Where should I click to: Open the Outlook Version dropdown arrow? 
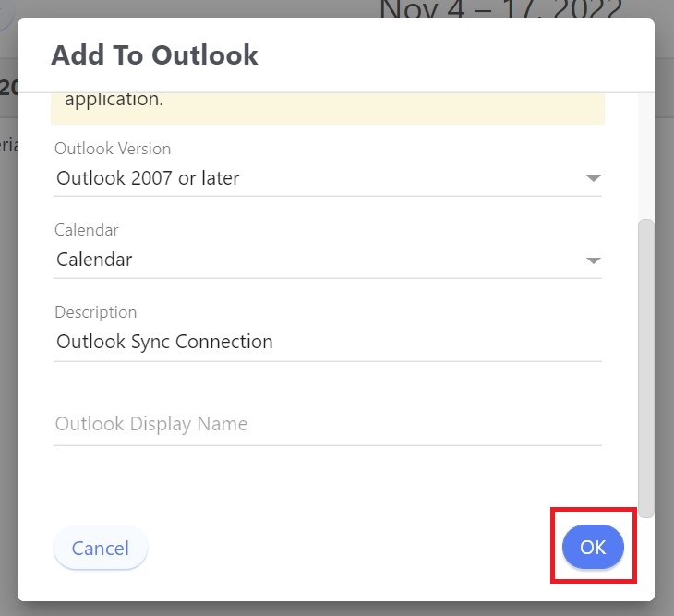pyautogui.click(x=594, y=179)
